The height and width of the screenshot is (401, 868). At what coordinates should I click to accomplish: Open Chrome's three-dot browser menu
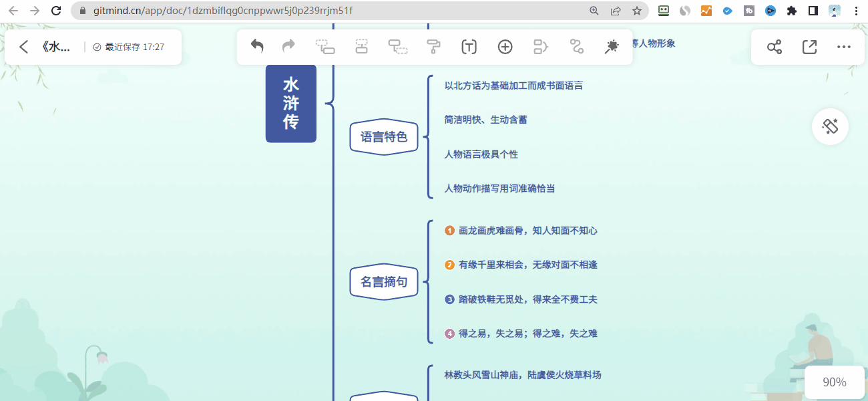[x=855, y=11]
